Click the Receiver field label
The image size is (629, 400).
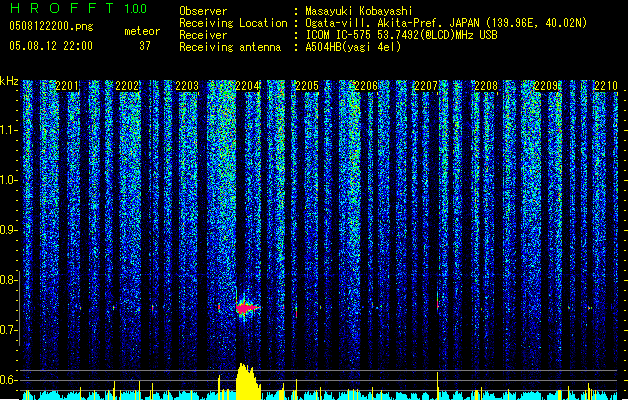pyautogui.click(x=203, y=35)
